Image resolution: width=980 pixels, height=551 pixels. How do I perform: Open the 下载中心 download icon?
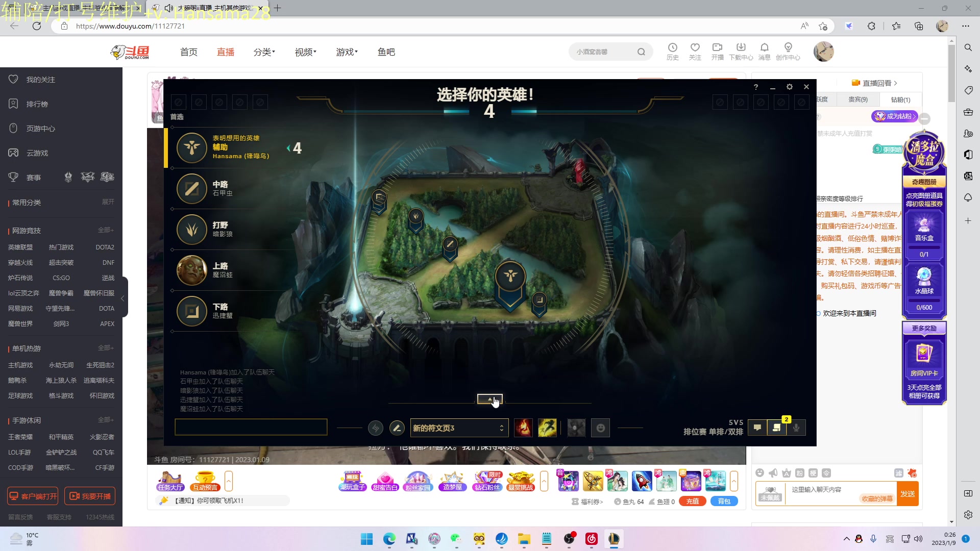click(741, 52)
